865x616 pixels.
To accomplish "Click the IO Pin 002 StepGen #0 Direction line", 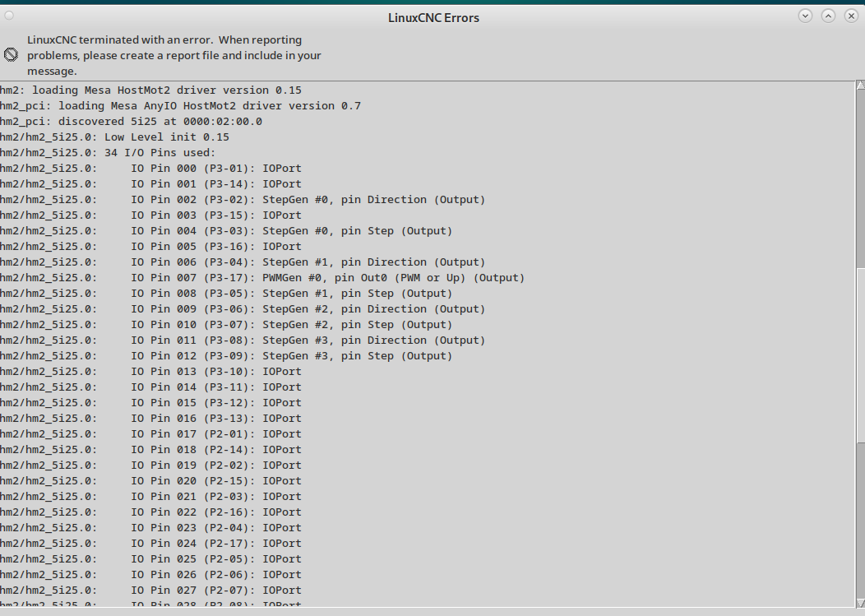I will click(x=243, y=199).
